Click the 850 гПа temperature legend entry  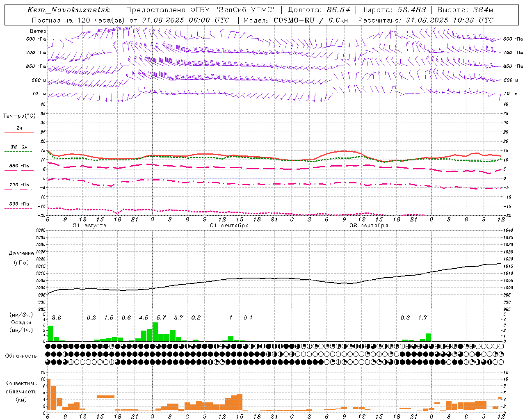tap(19, 166)
